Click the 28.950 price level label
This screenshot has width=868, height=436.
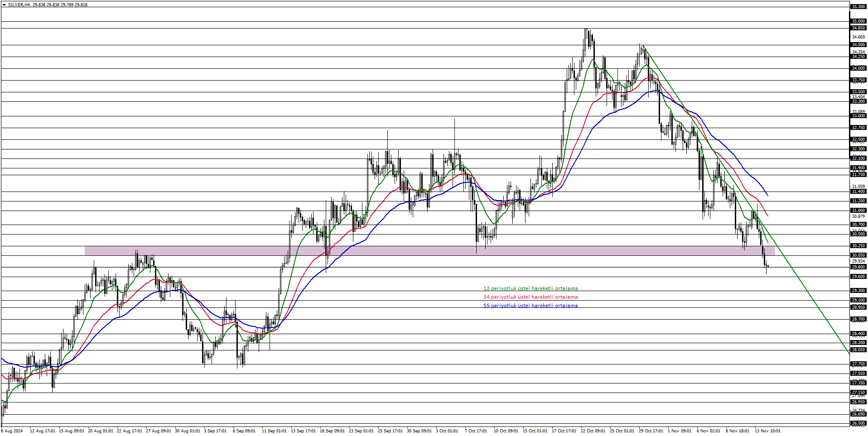click(x=858, y=307)
